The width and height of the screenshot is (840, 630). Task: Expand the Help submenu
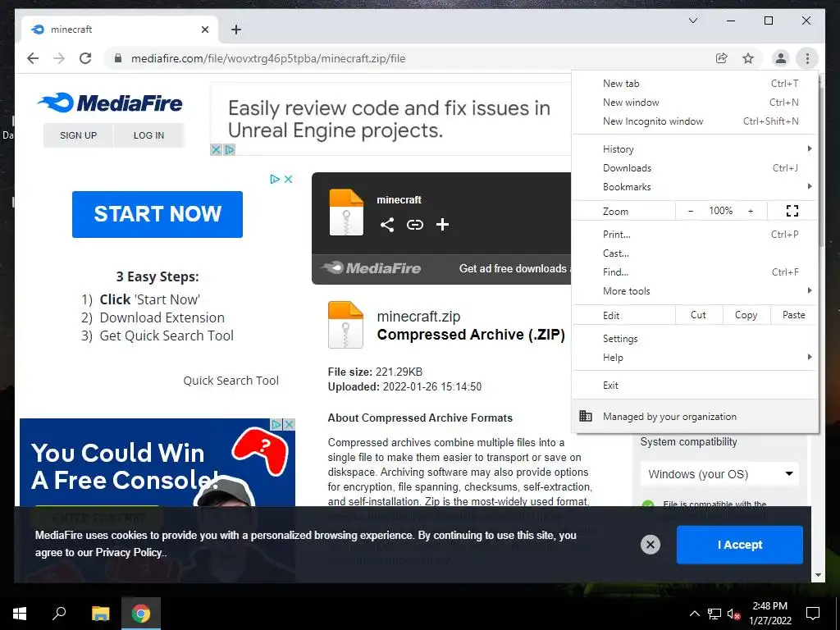695,358
